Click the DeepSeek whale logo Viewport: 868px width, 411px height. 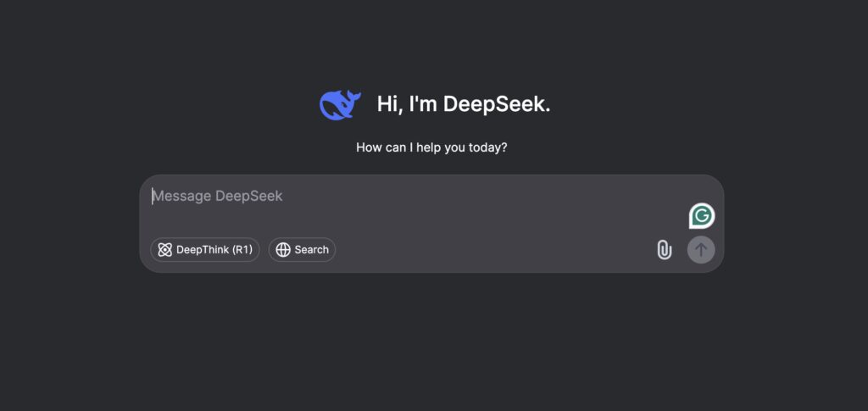pos(340,104)
